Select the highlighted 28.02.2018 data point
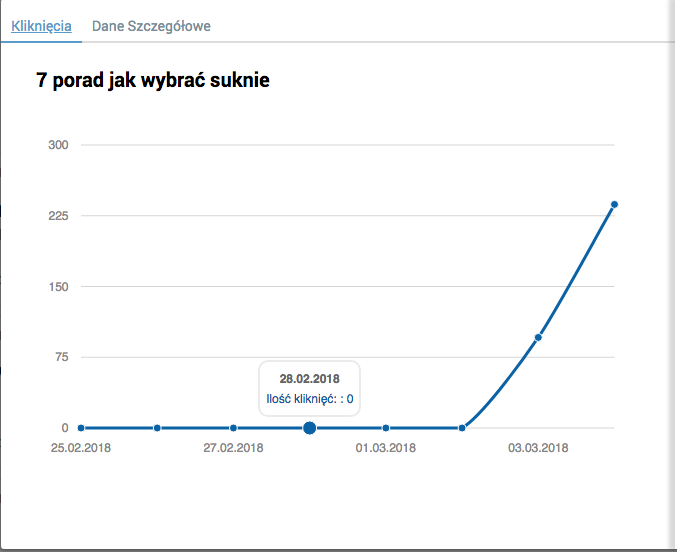The width and height of the screenshot is (677, 552). coord(310,428)
